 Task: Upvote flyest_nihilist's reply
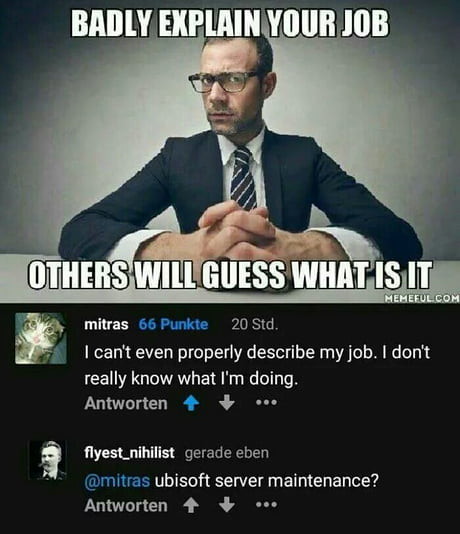(x=191, y=505)
